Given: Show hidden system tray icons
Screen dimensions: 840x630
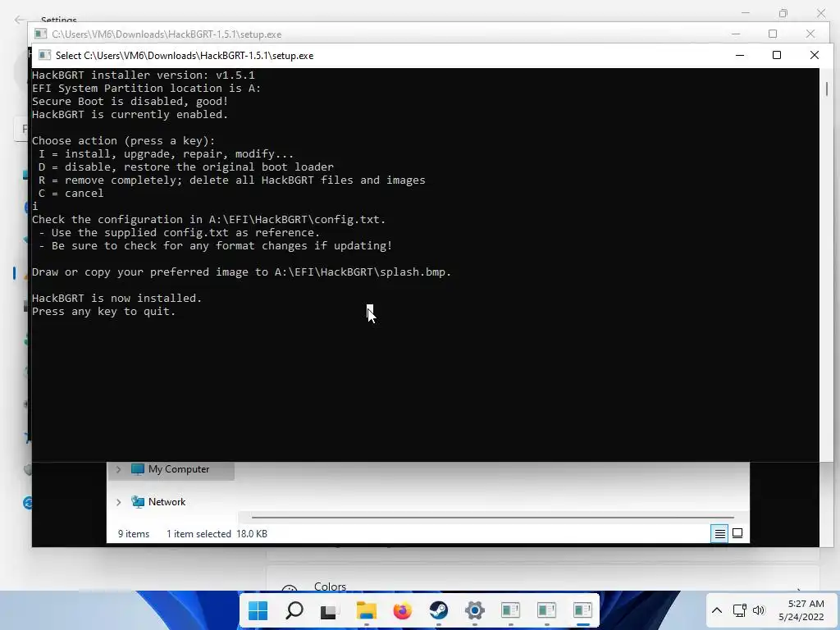Looking at the screenshot, I should [717, 610].
